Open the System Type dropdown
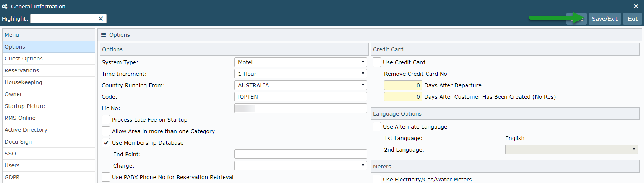644x183 pixels. pos(300,62)
